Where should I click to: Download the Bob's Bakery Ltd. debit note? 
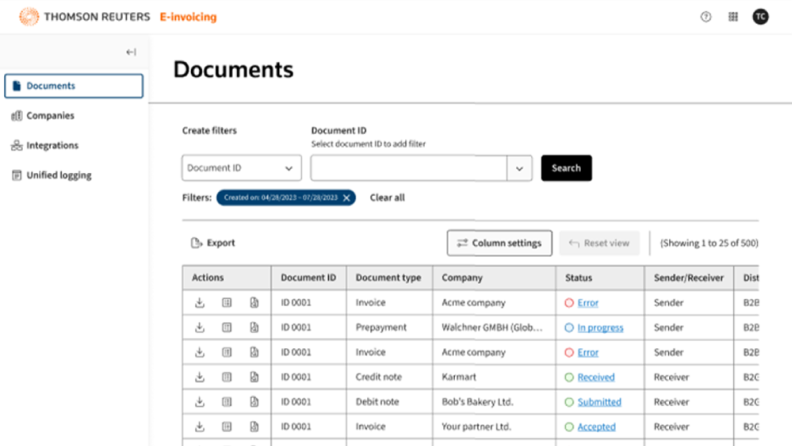(200, 402)
